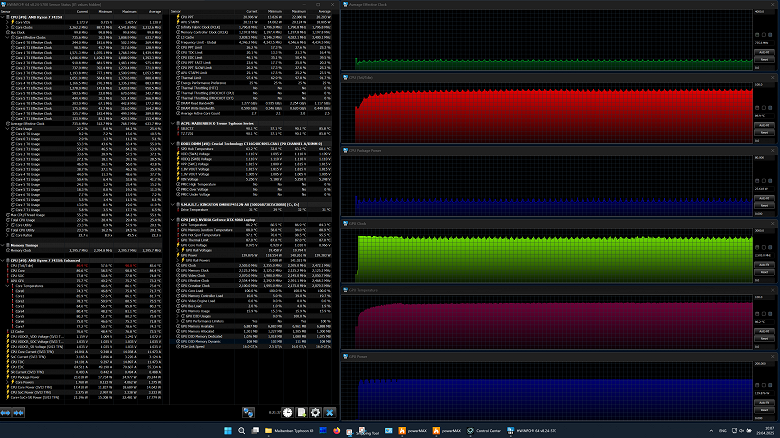Click the maximum value field of Average Effective Clock graph

coord(763,11)
